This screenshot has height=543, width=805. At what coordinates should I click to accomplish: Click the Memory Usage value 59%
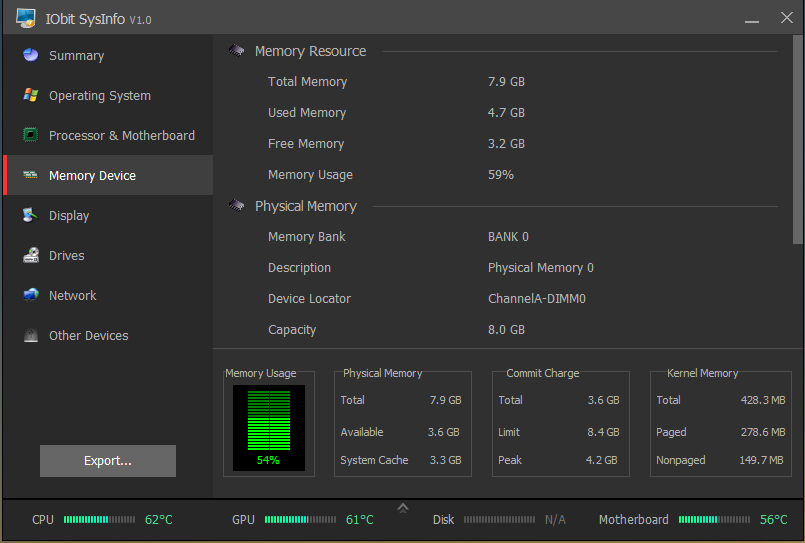501,174
